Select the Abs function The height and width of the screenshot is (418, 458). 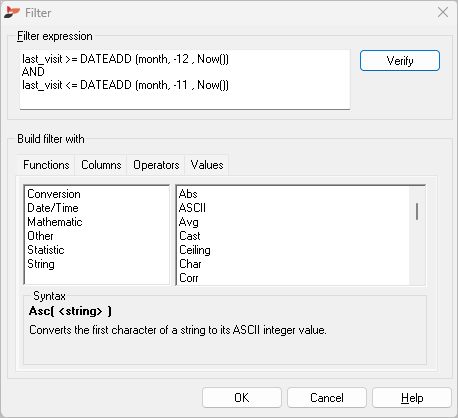point(188,194)
